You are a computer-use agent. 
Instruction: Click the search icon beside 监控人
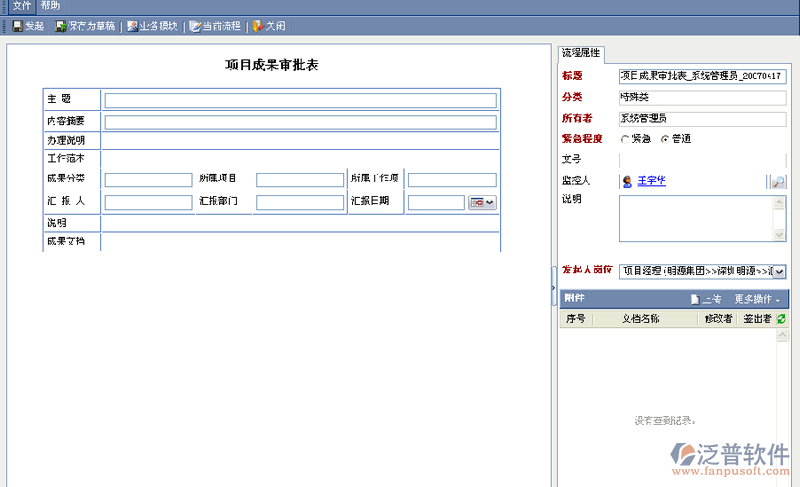(777, 181)
